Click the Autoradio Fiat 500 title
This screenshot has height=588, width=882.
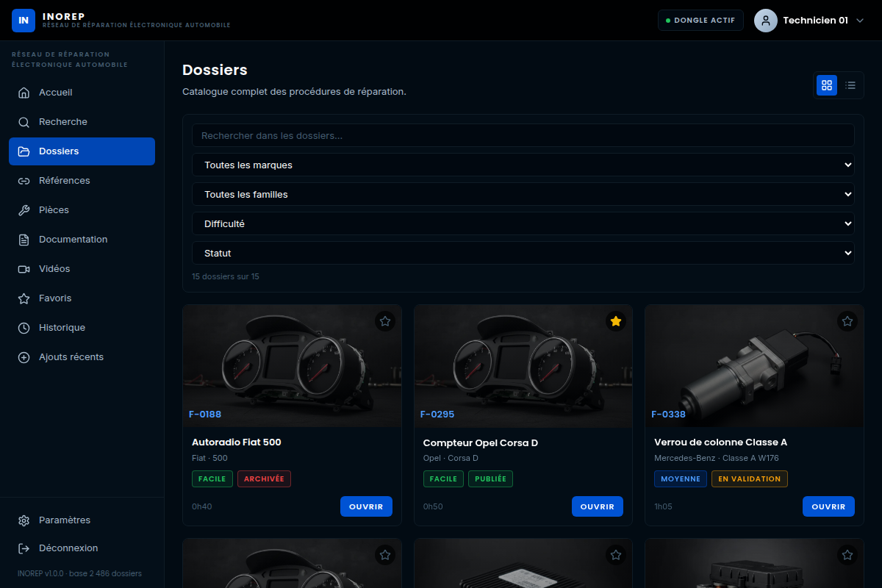click(x=237, y=442)
